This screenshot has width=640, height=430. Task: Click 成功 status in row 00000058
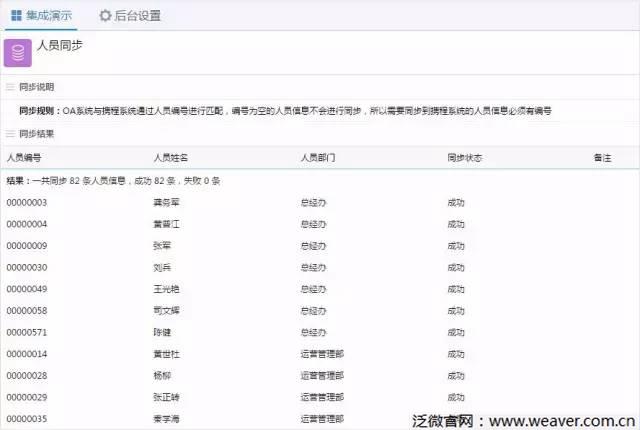(x=456, y=310)
